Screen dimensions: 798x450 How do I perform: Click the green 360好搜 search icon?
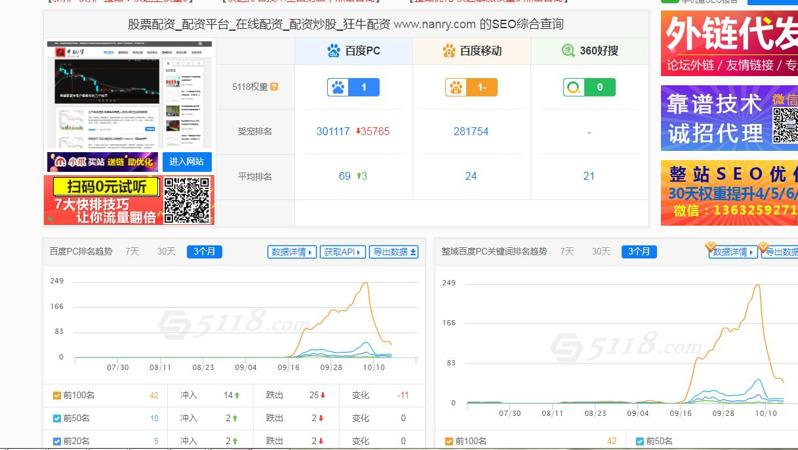(568, 50)
